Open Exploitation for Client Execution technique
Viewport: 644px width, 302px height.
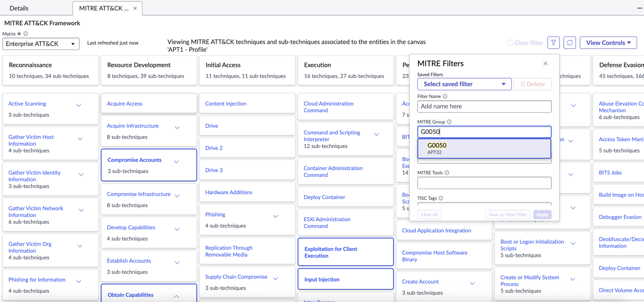[331, 253]
